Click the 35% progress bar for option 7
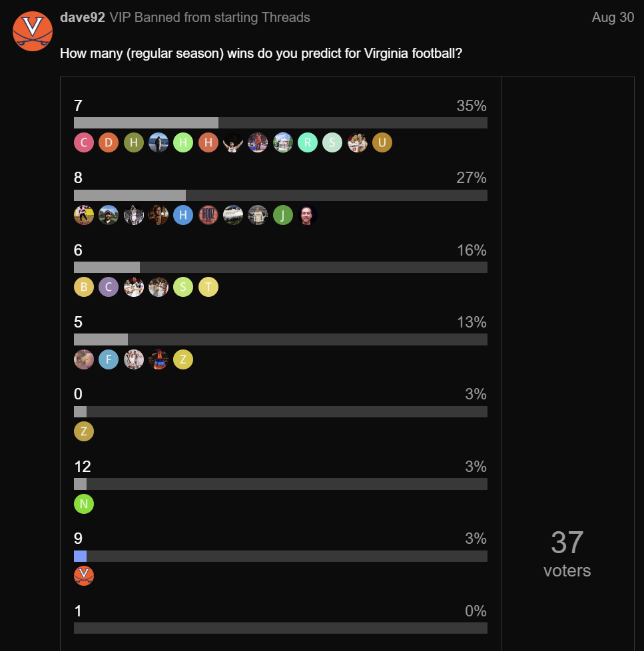644x651 pixels. [280, 123]
